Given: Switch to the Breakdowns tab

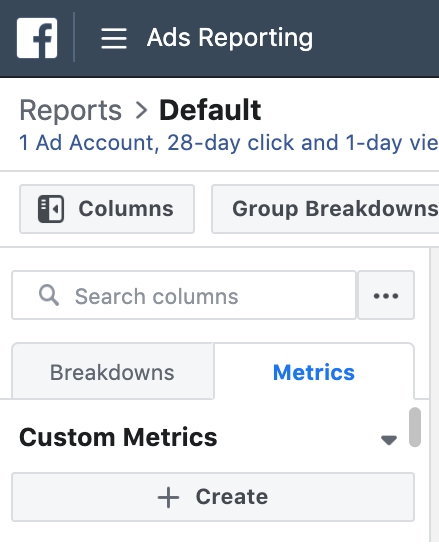Looking at the screenshot, I should pyautogui.click(x=113, y=371).
